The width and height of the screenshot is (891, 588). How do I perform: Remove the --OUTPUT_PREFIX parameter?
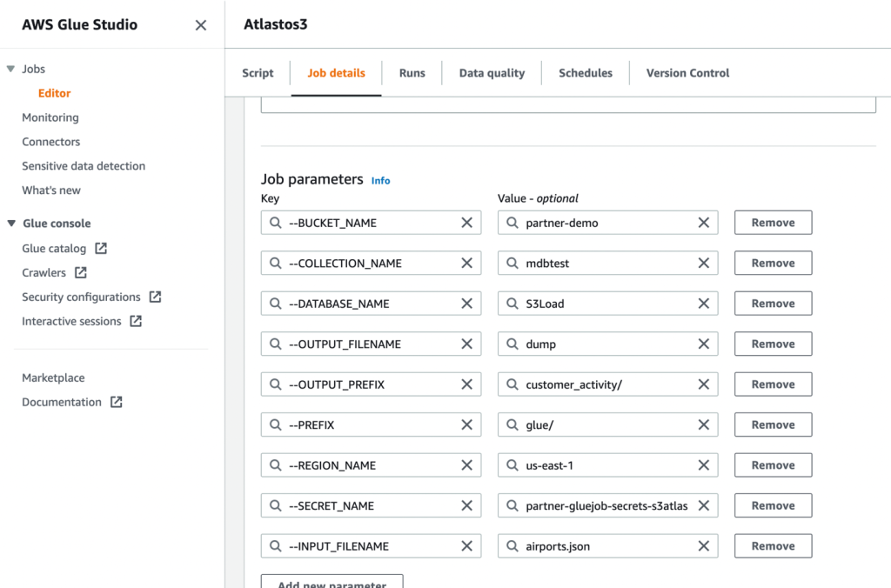point(772,384)
